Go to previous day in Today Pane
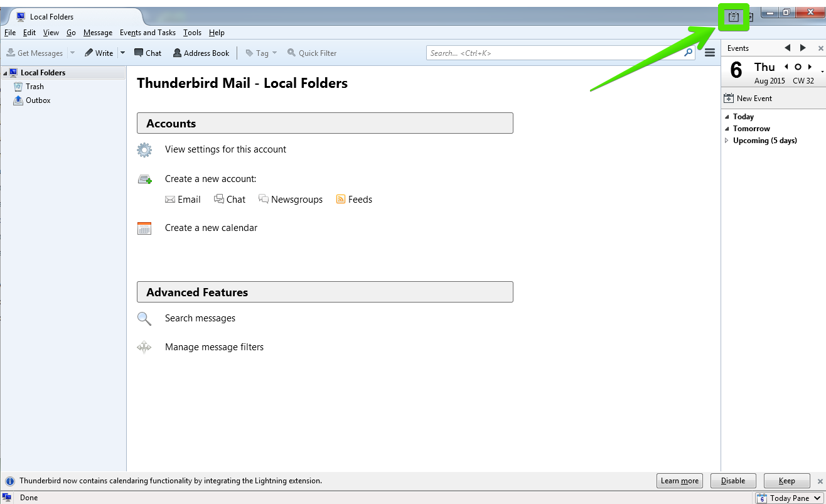Screen dimensions: 826x504 tap(786, 67)
